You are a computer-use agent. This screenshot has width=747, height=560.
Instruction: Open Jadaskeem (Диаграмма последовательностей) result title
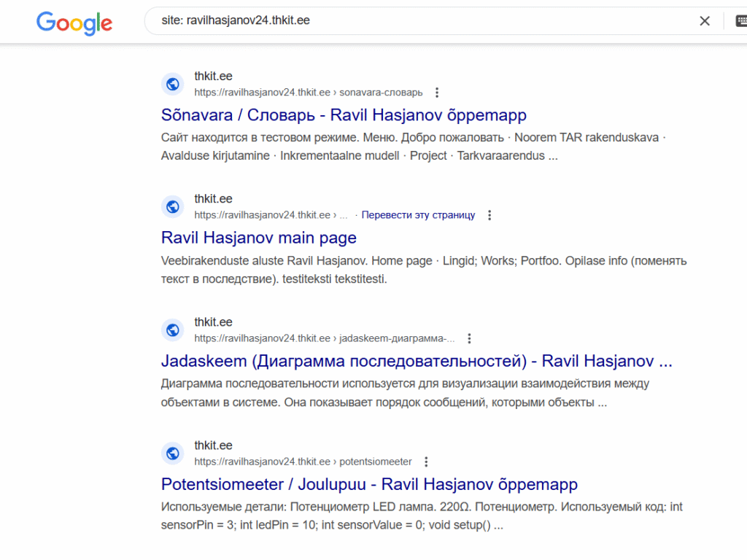(416, 362)
